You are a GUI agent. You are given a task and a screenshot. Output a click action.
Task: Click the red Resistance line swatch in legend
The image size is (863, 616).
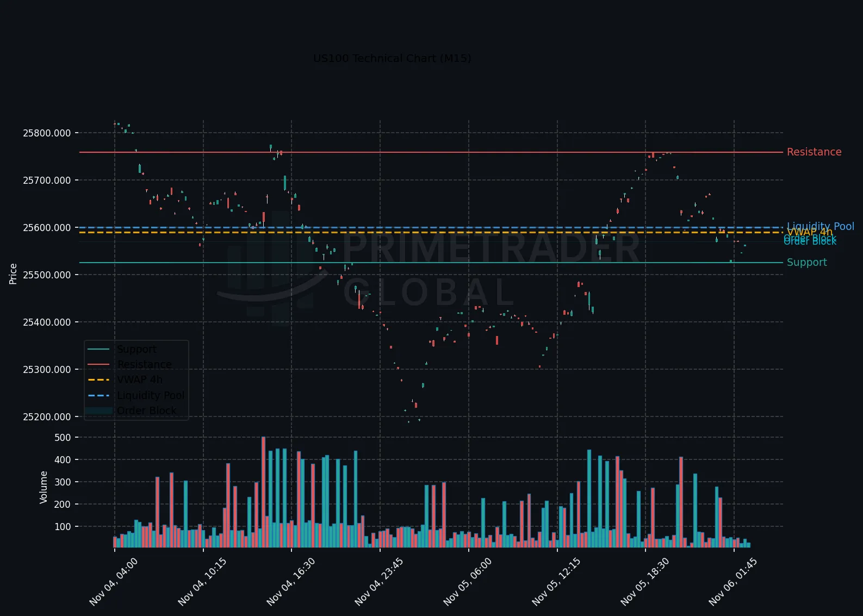coord(98,365)
